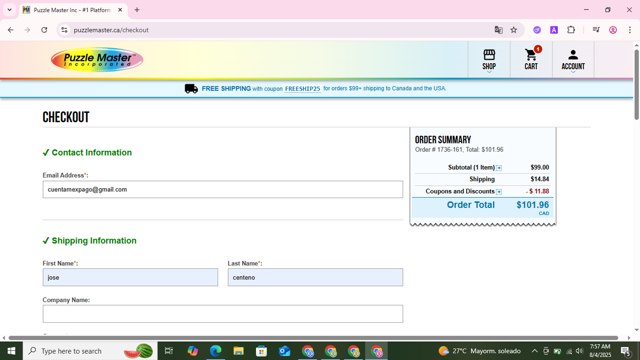
Task: Show hidden system tray icons
Action: pos(534,351)
